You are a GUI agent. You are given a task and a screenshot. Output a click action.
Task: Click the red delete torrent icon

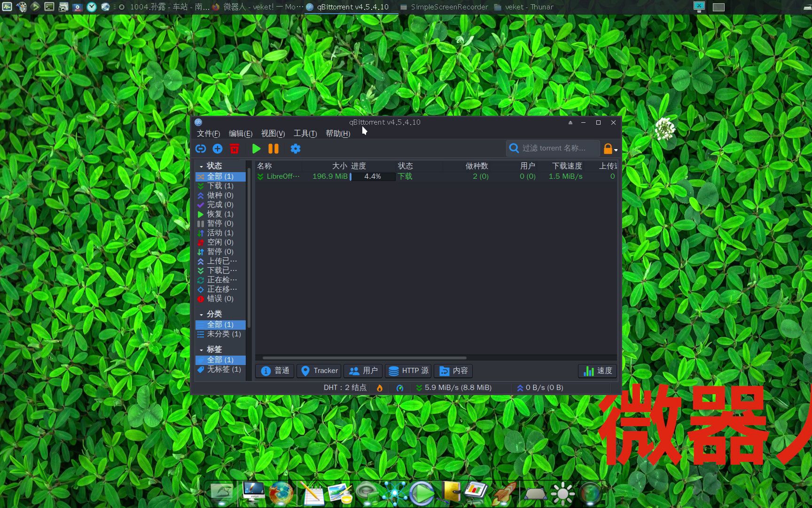[x=234, y=149]
